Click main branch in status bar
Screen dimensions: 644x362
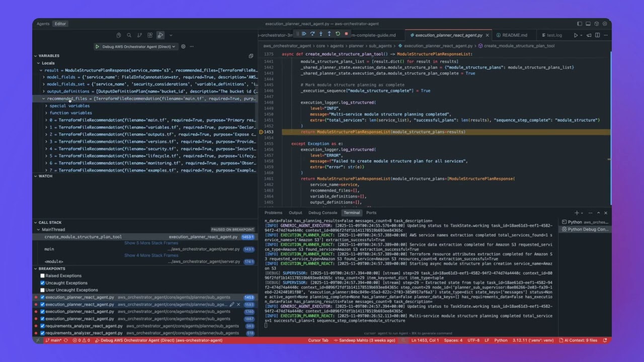point(53,340)
